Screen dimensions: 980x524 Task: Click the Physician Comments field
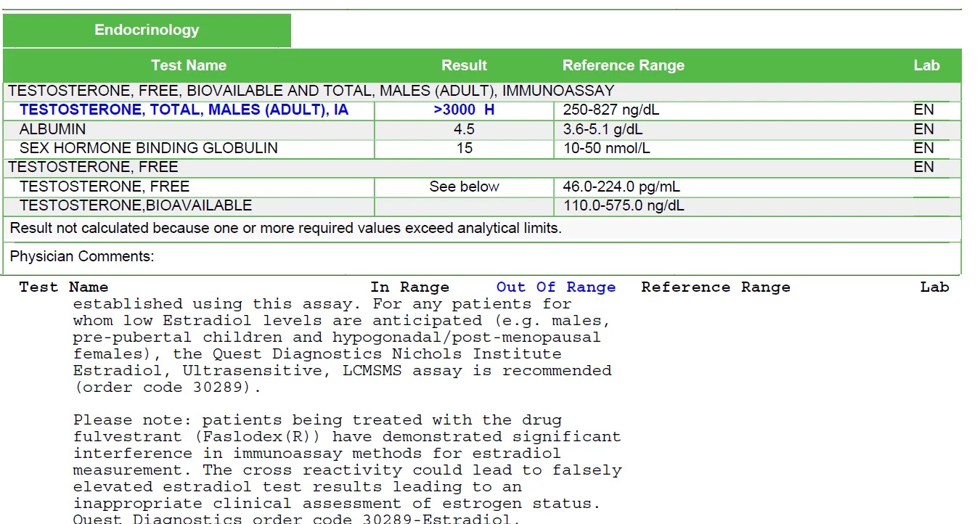tap(482, 257)
